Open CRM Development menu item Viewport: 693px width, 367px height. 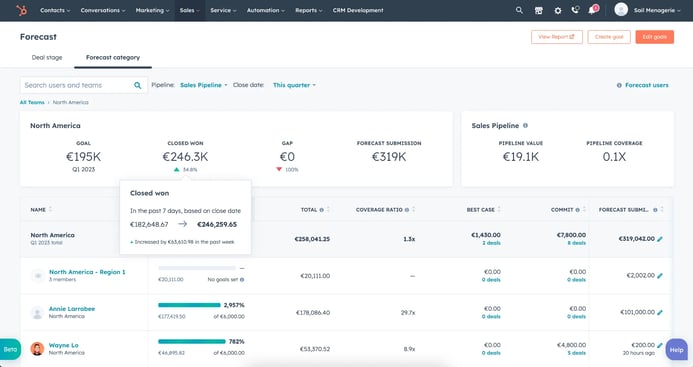[x=358, y=10]
